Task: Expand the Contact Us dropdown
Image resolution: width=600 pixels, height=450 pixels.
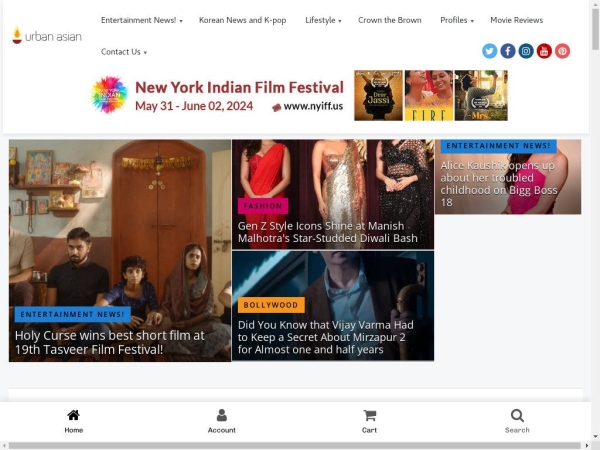Action: coord(124,52)
